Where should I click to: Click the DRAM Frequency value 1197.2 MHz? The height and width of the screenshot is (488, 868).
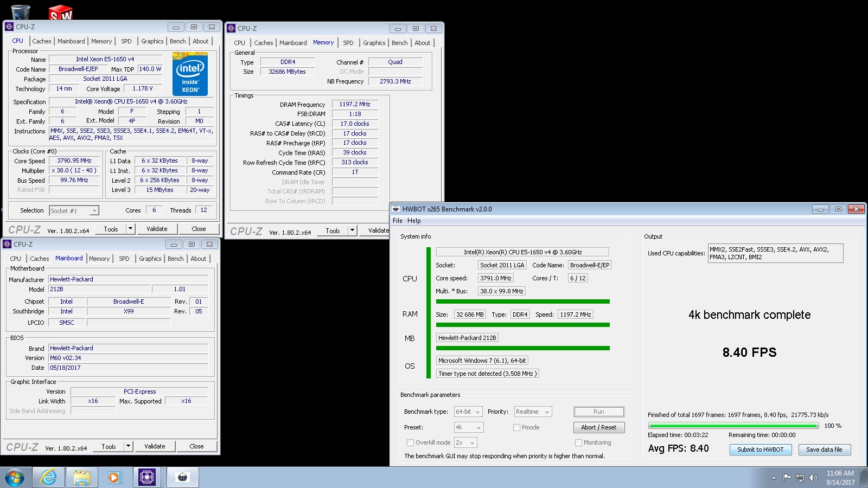tap(355, 104)
